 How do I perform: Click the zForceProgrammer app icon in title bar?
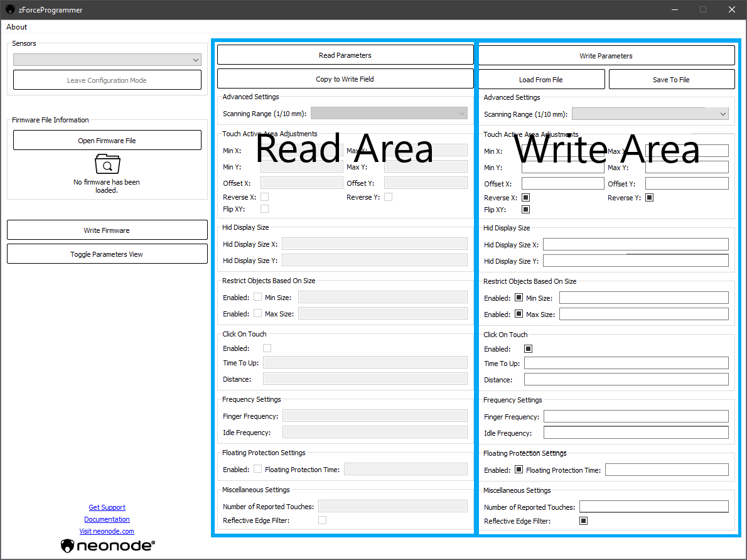[10, 10]
